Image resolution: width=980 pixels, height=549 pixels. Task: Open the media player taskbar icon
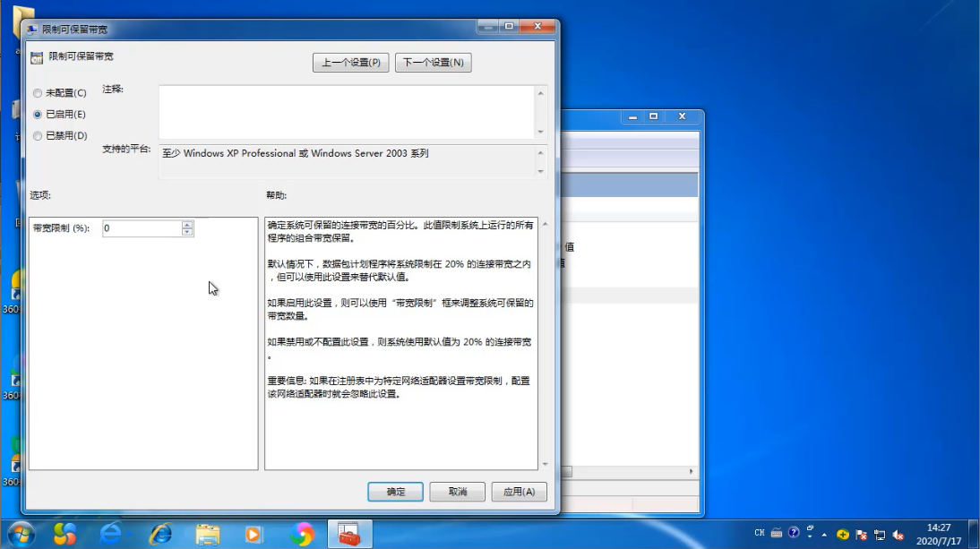[254, 535]
